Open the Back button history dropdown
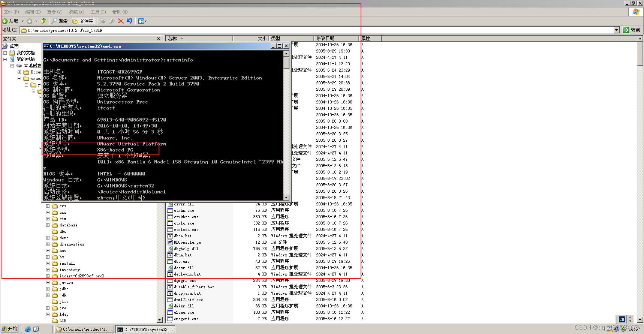644x334 pixels. pyautogui.click(x=22, y=21)
